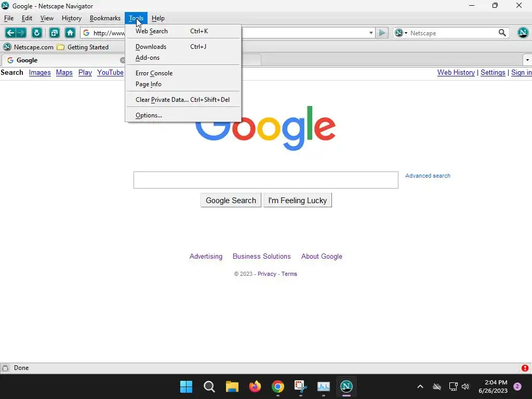Click the Go arrow beside address bar
532x399 pixels.
pos(382,33)
